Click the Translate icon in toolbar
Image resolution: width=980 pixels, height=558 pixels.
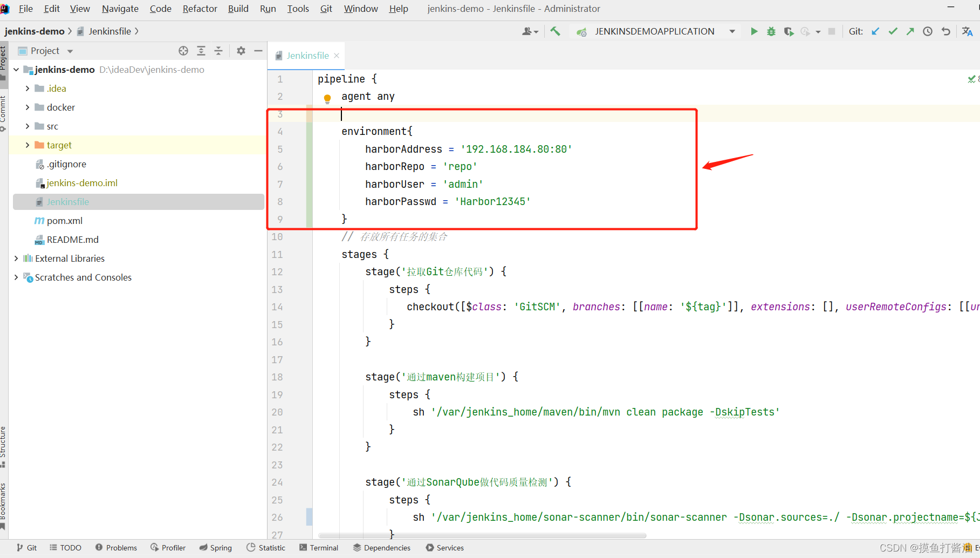pos(968,31)
